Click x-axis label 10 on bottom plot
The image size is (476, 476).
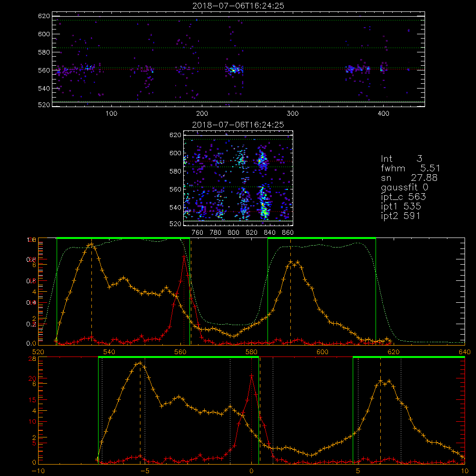click(465, 471)
